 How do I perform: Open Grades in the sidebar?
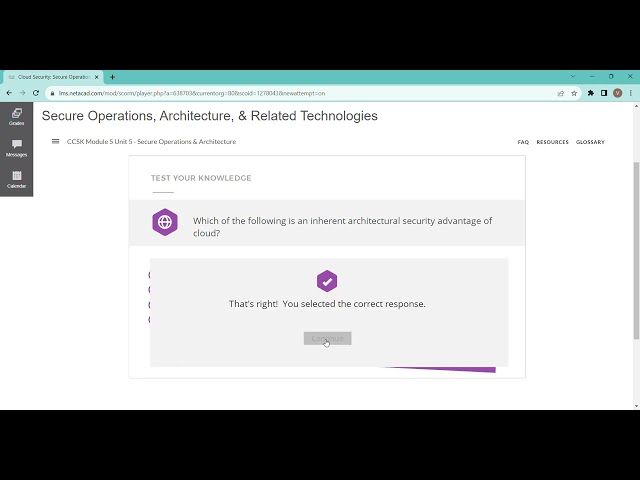tap(16, 117)
